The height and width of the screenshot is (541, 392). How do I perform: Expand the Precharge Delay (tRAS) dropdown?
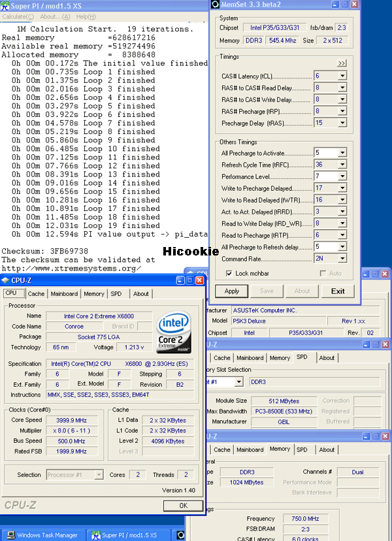tap(342, 122)
